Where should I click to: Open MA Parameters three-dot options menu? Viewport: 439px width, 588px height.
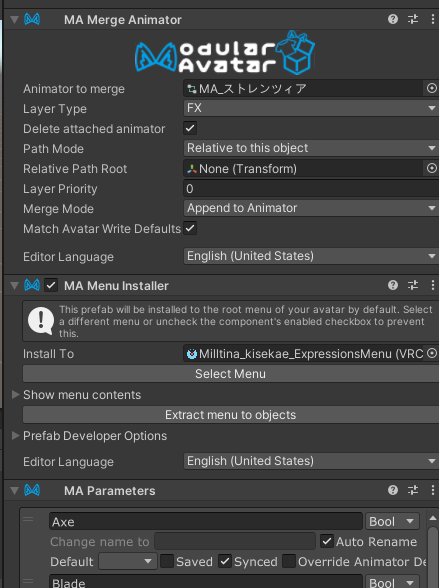[433, 490]
